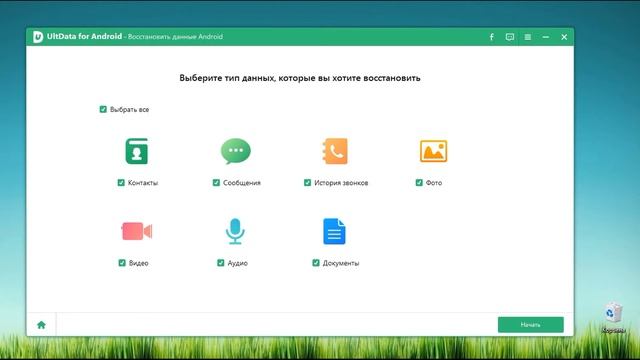Click the Выбрать все label text
This screenshot has width=640, height=360.
click(129, 109)
